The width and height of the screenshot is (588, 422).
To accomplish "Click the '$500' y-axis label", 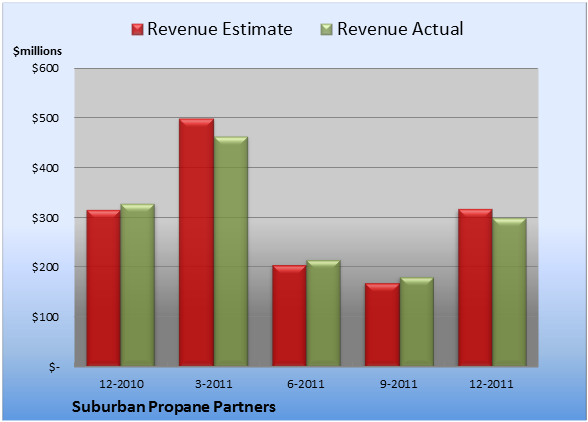I will click(45, 118).
